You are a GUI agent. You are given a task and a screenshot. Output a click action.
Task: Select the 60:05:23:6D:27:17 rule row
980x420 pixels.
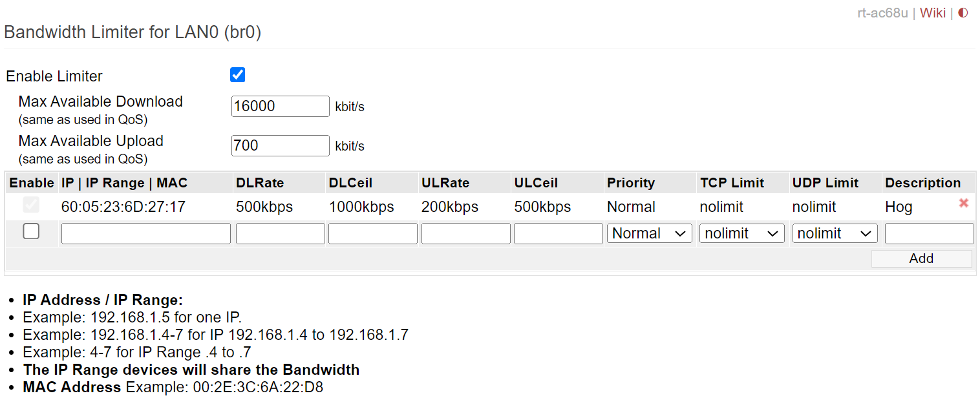pyautogui.click(x=490, y=207)
